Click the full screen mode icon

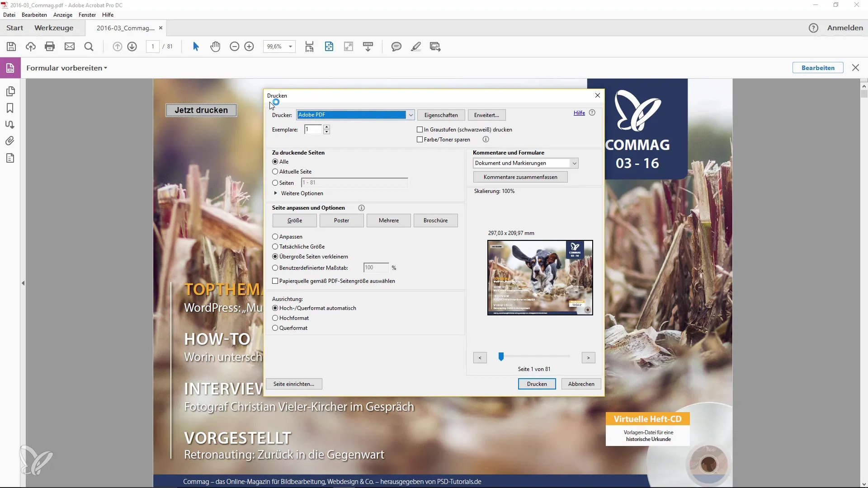point(349,47)
